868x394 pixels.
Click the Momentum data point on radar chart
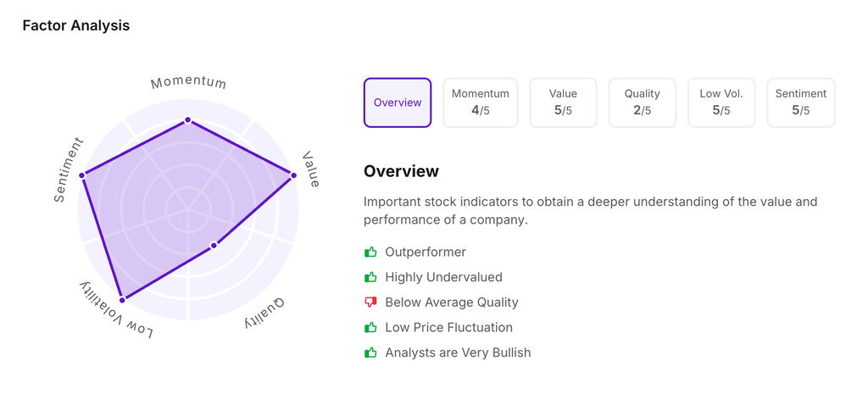[x=188, y=120]
